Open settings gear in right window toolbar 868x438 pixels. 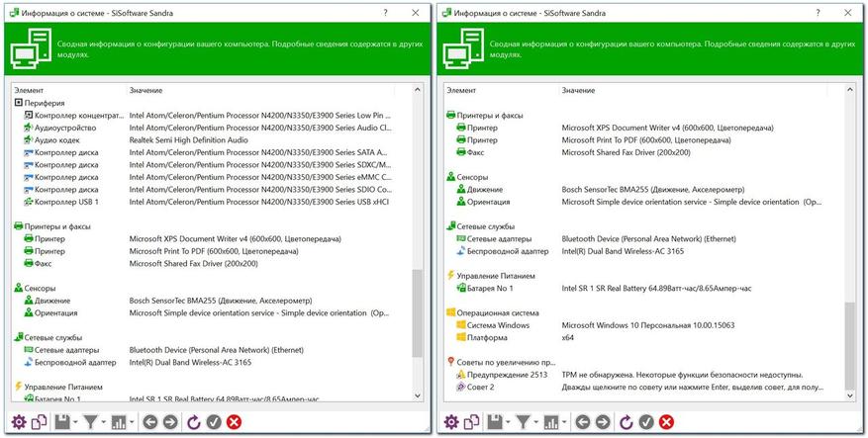coord(451,422)
